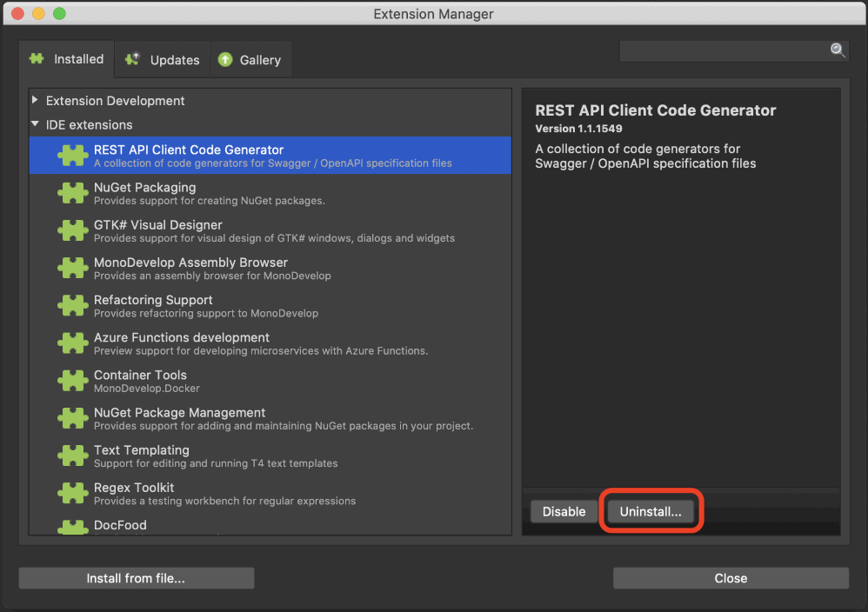Click Version 1.1.1549 text in details
Screen dimensions: 868x612
578,129
